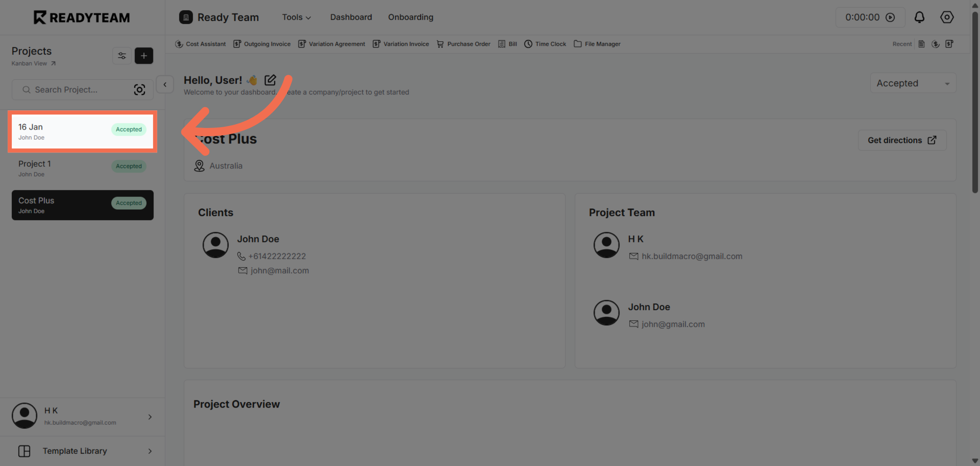This screenshot has width=980, height=466.
Task: Open the Time Clock tool
Action: (x=545, y=44)
